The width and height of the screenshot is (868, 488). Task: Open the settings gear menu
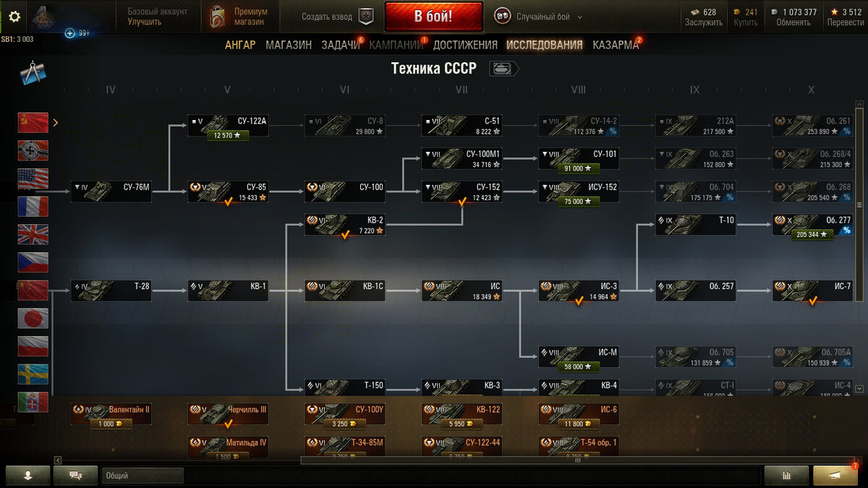pos(14,17)
